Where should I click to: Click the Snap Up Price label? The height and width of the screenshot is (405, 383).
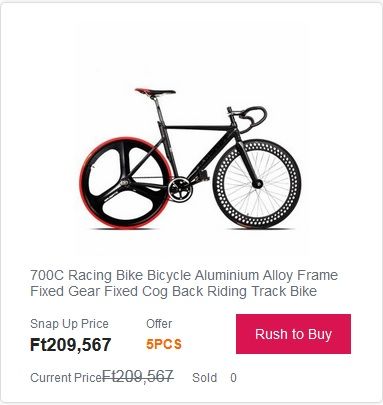[x=69, y=324]
